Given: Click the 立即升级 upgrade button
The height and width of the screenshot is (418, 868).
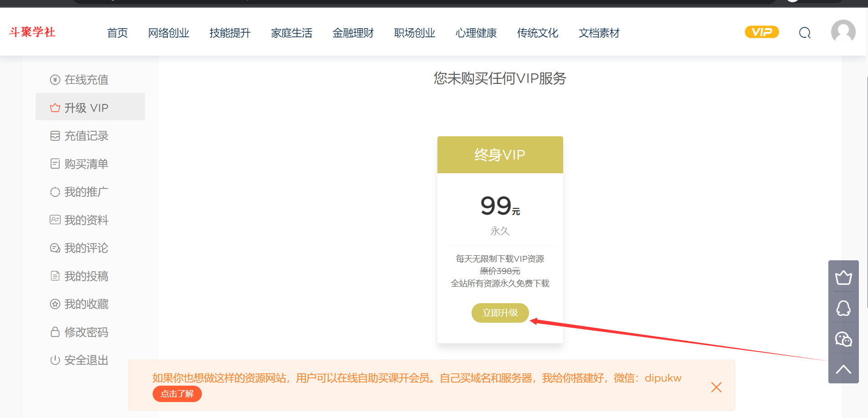Looking at the screenshot, I should pyautogui.click(x=500, y=313).
